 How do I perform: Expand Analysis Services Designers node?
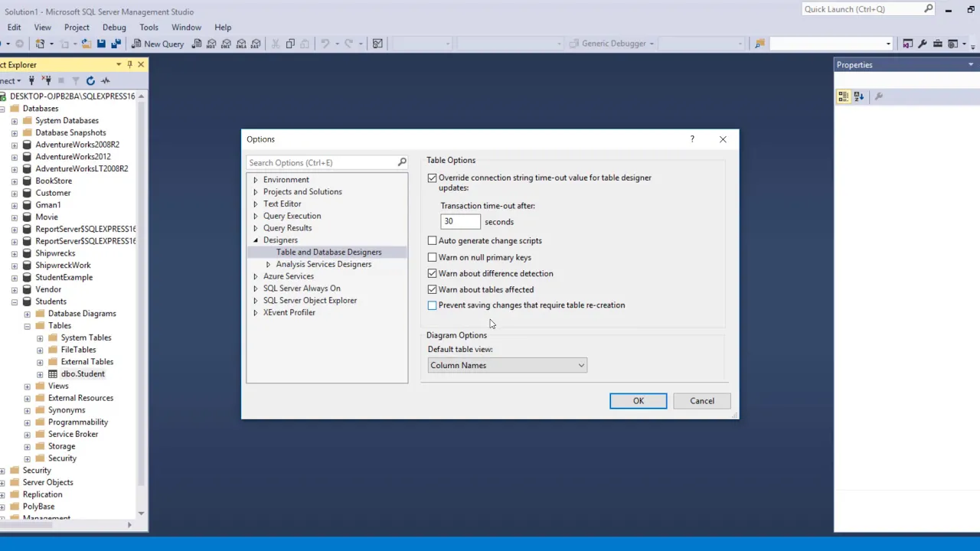268,264
